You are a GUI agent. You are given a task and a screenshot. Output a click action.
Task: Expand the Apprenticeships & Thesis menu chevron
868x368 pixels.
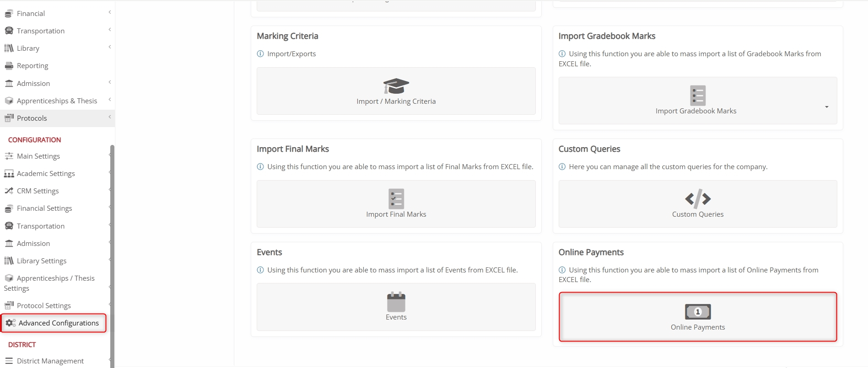click(x=110, y=100)
